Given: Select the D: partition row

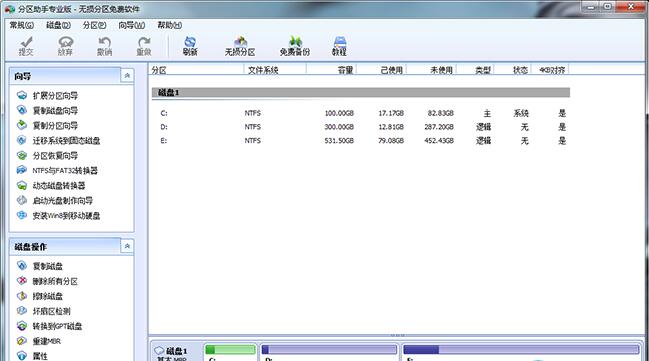Looking at the screenshot, I should (x=361, y=127).
